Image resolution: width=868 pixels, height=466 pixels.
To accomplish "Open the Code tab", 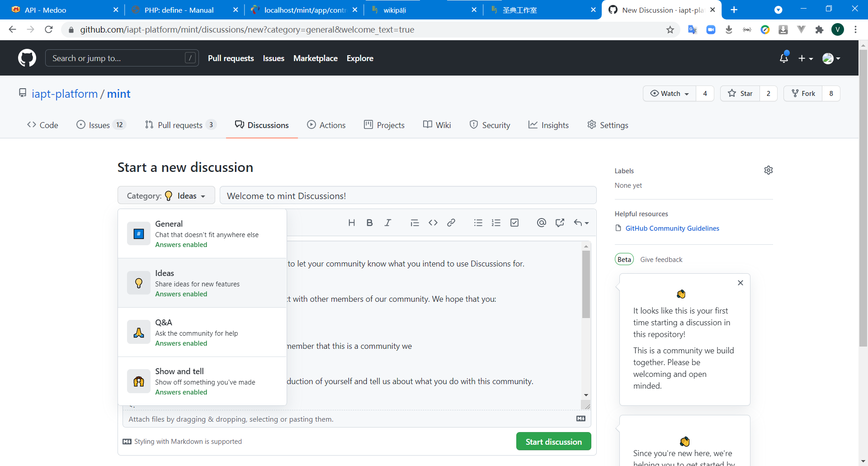I will tap(42, 125).
